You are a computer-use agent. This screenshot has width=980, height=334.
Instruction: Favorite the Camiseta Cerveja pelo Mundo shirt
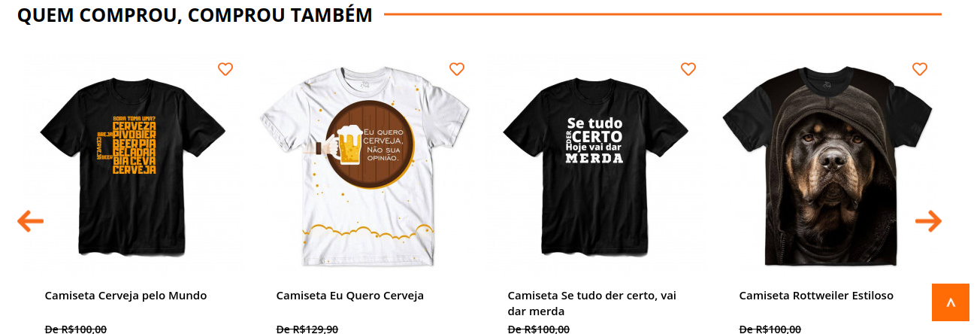[225, 69]
